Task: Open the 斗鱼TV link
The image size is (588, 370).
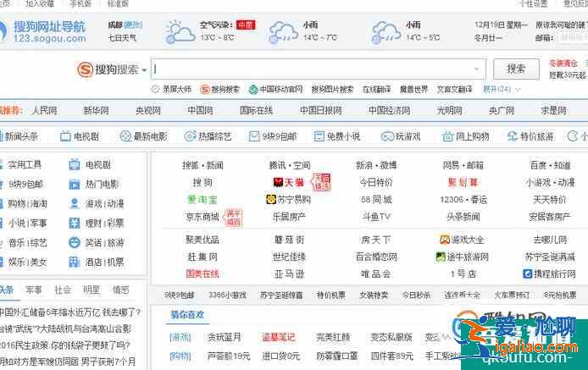Action: pyautogui.click(x=376, y=217)
